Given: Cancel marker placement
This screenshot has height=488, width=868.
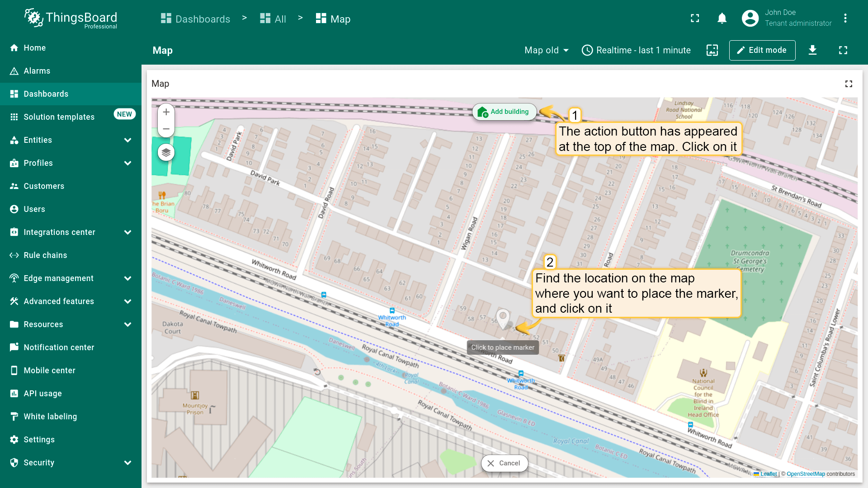Looking at the screenshot, I should (504, 463).
